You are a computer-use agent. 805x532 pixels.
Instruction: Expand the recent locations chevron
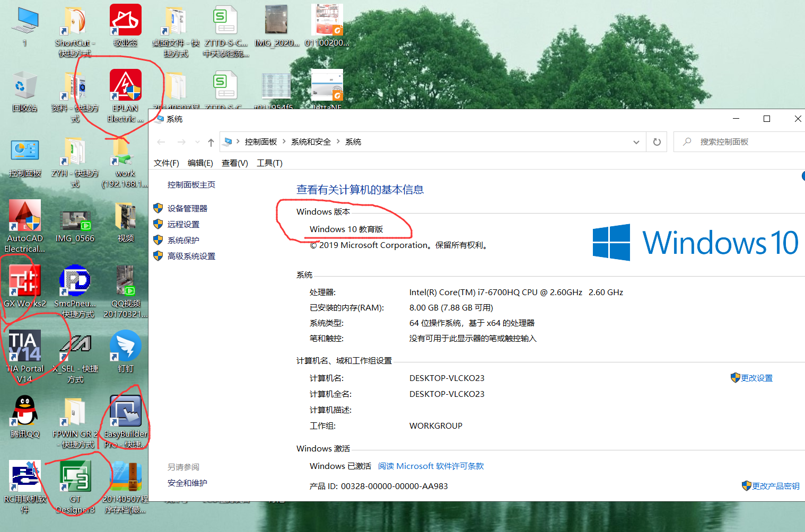(x=197, y=142)
